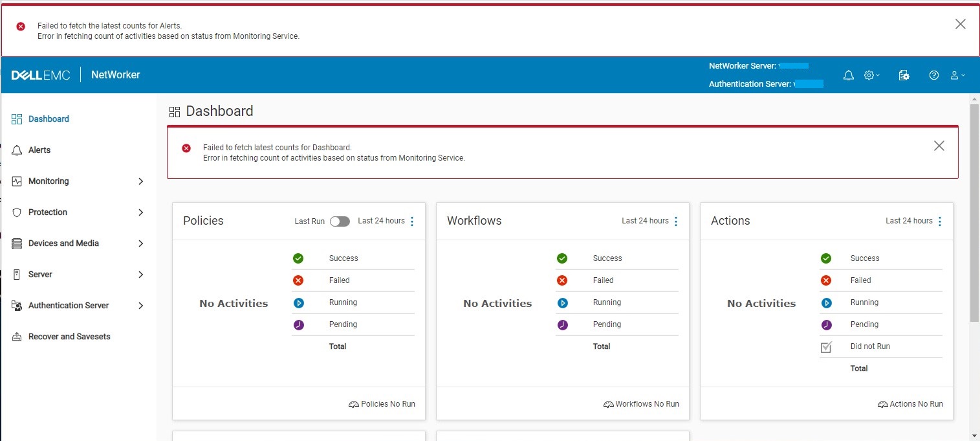
Task: Select Alerts in the sidebar menu
Action: pyautogui.click(x=41, y=150)
